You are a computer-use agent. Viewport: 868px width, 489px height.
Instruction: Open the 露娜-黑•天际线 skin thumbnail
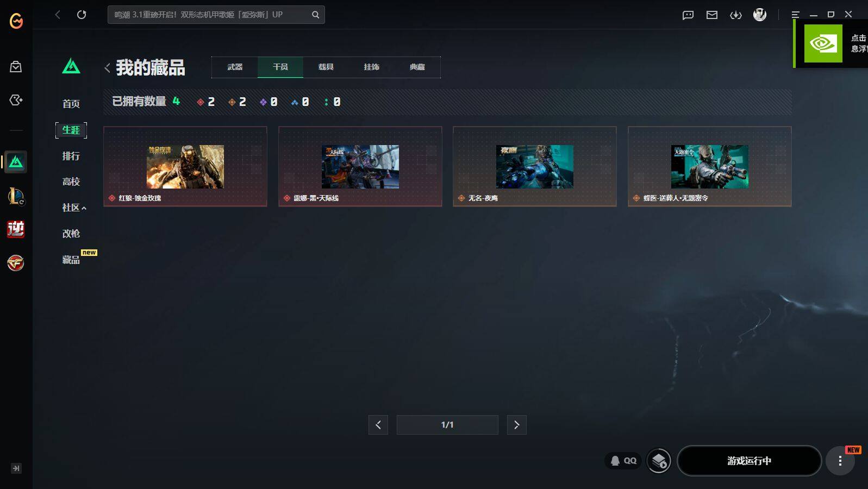point(360,167)
